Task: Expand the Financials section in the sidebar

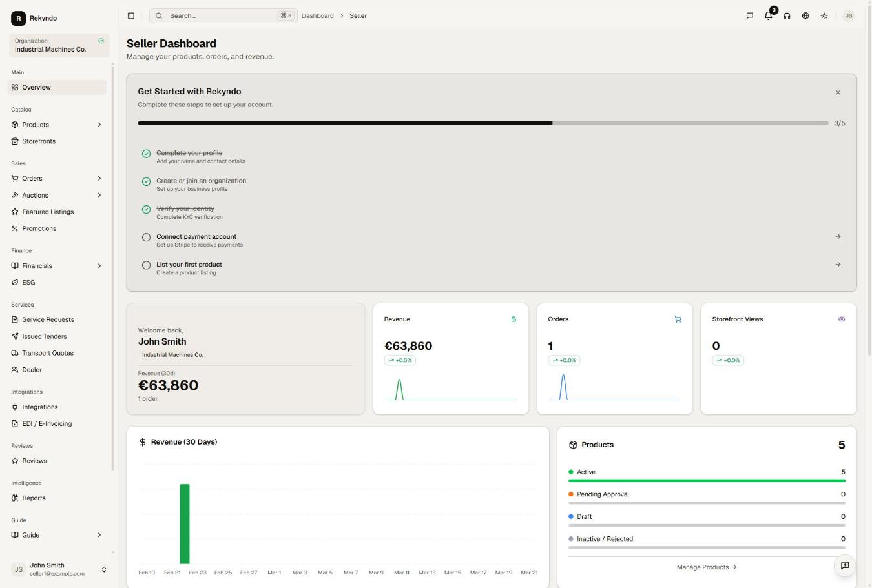Action: [x=99, y=265]
